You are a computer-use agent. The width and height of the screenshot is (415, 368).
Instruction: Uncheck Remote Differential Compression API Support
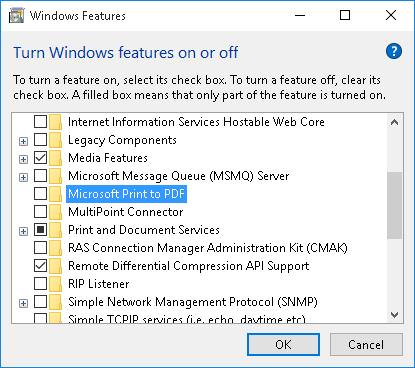(x=40, y=266)
